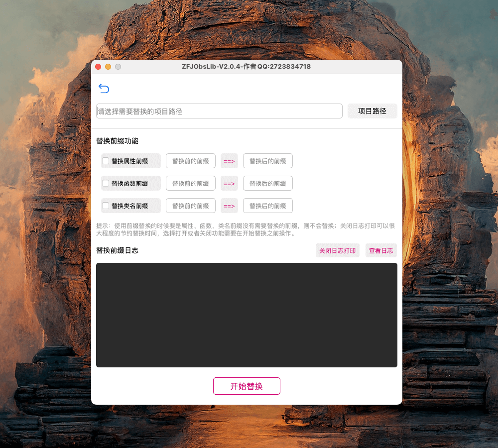
Task: Click the 关闭日志打印 button
Action: [337, 250]
